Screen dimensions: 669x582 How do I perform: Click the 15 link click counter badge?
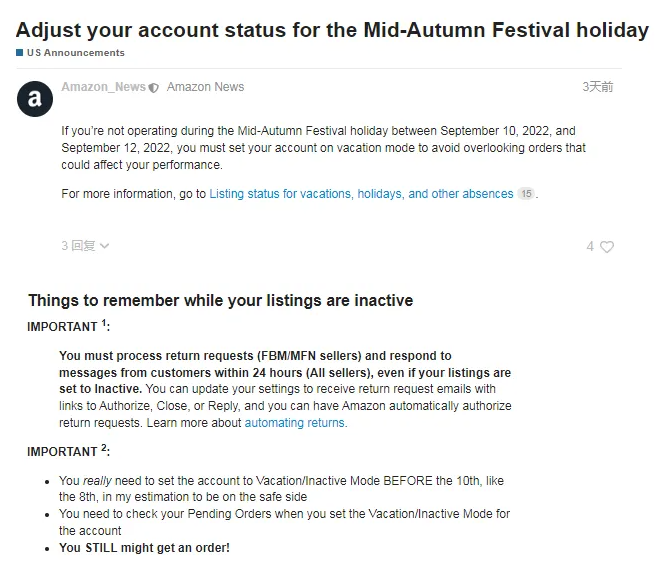coord(526,194)
